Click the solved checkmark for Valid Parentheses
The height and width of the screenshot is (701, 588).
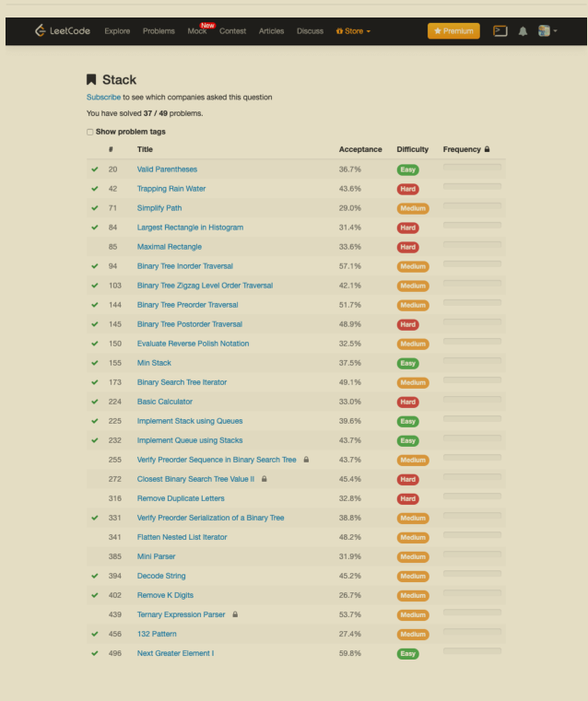(94, 169)
